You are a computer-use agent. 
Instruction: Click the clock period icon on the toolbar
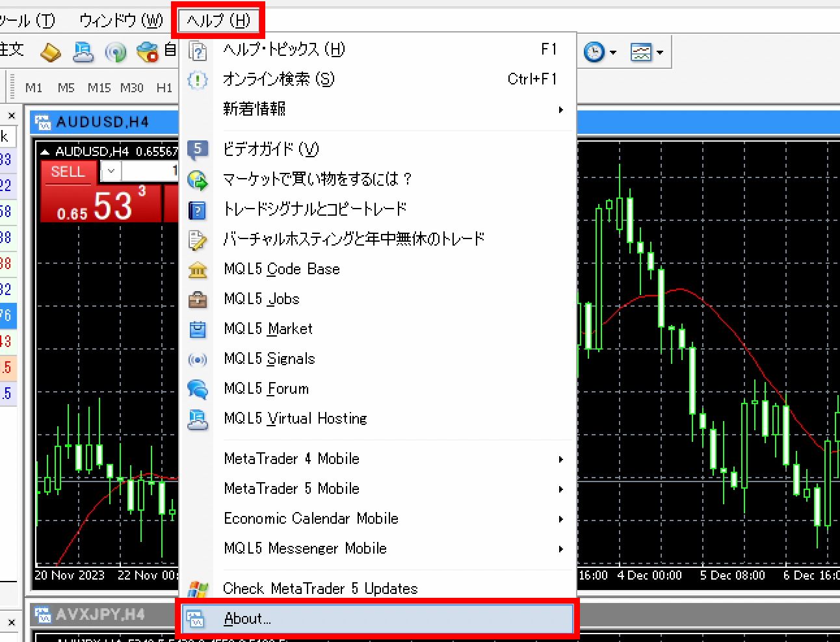pyautogui.click(x=594, y=52)
